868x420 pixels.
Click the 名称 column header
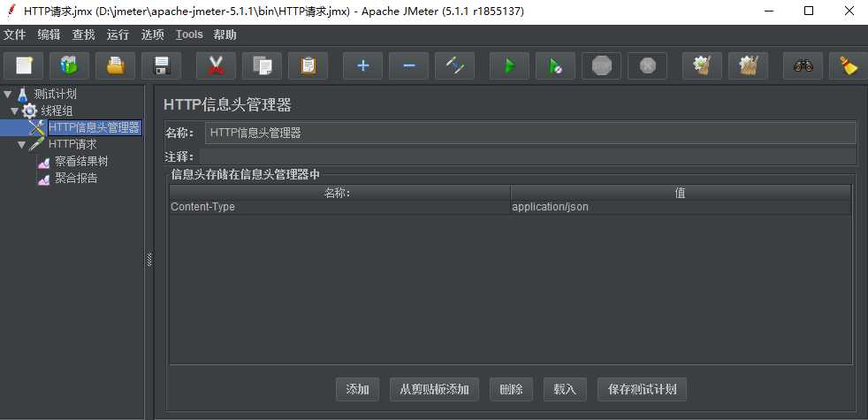340,193
